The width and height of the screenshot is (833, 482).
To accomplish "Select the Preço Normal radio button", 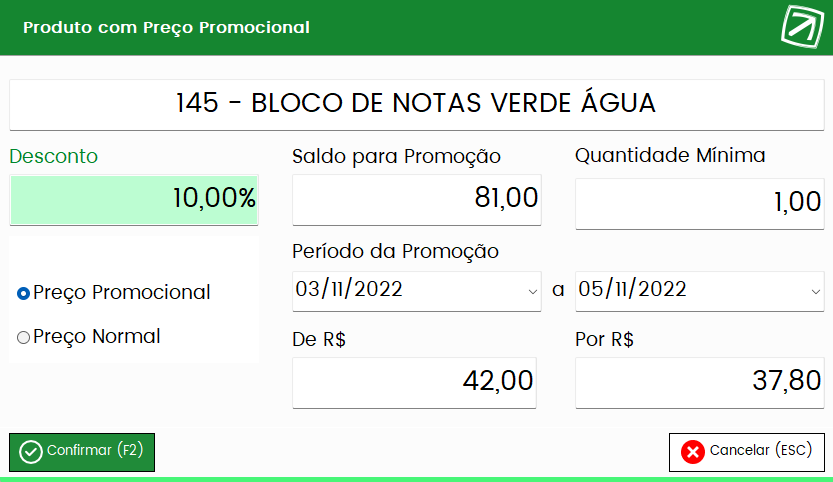I will click(23, 337).
